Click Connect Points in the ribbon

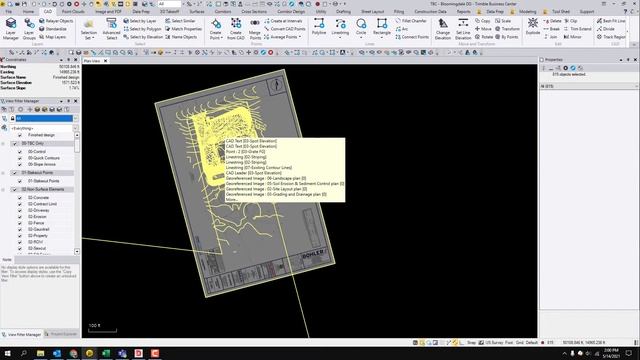[x=412, y=37]
